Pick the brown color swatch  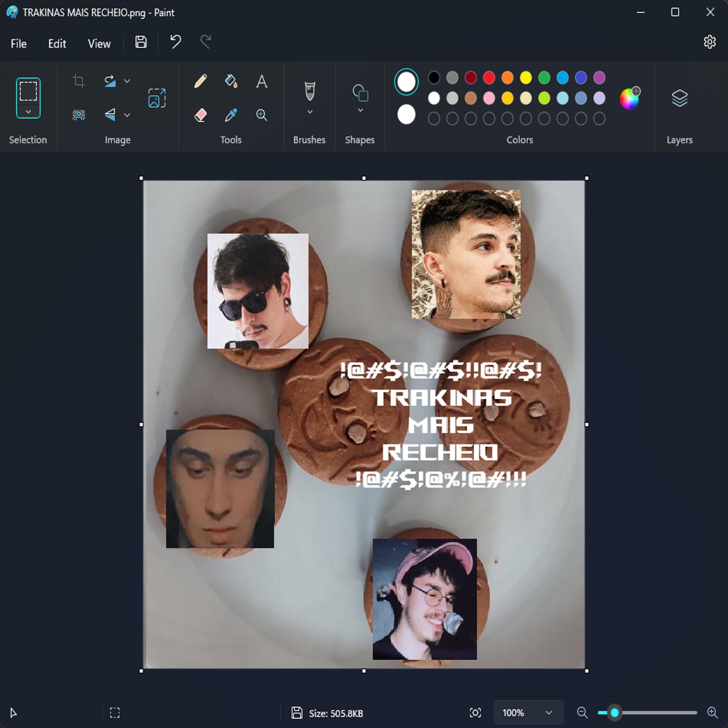pos(470,98)
